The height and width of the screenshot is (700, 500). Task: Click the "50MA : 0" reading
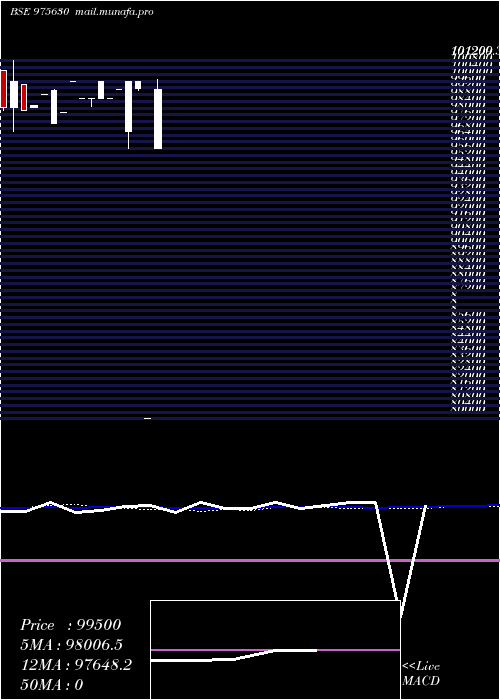click(53, 685)
